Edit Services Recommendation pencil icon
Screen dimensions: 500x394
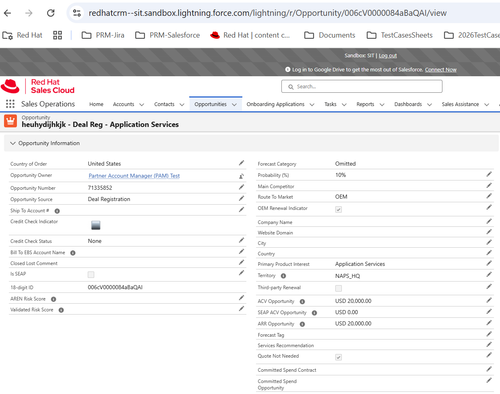(489, 344)
